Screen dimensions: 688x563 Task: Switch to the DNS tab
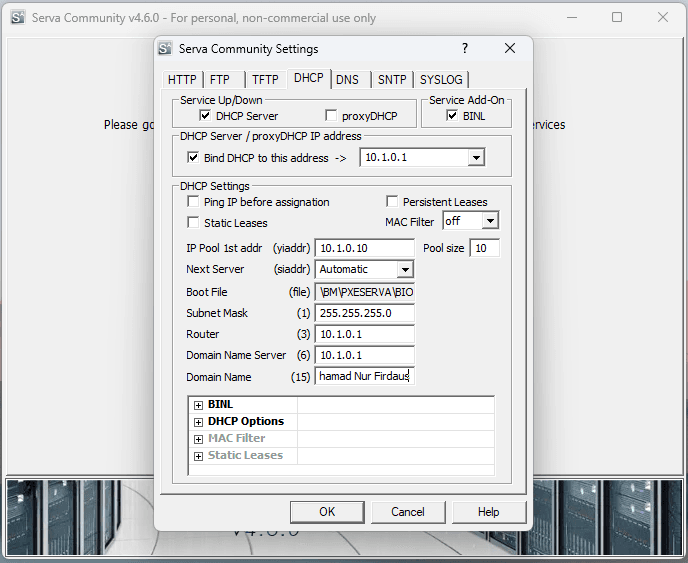347,80
